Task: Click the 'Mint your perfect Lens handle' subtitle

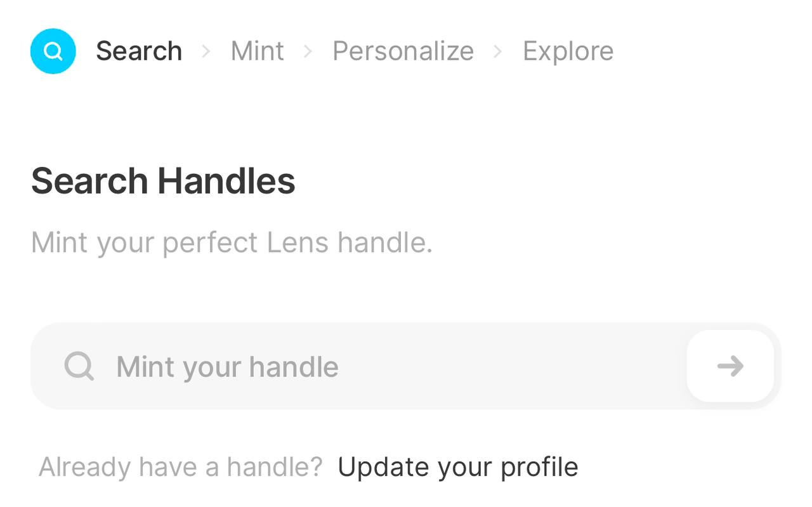Action: pos(232,242)
